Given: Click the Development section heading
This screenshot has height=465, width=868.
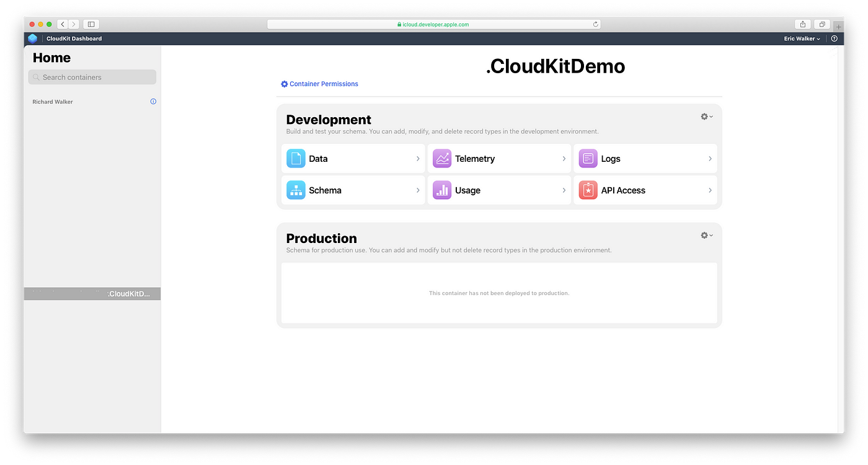Looking at the screenshot, I should coord(329,120).
